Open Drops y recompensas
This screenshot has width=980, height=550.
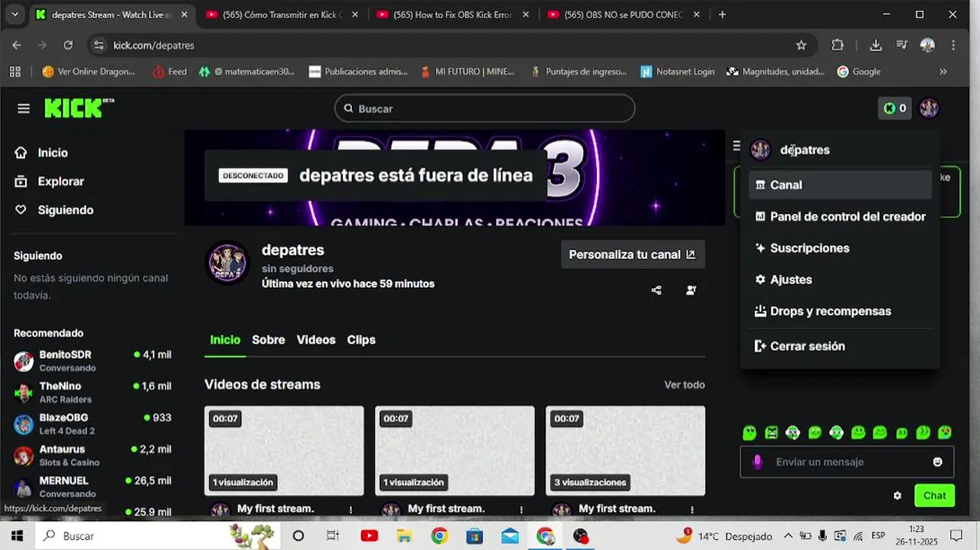840,311
